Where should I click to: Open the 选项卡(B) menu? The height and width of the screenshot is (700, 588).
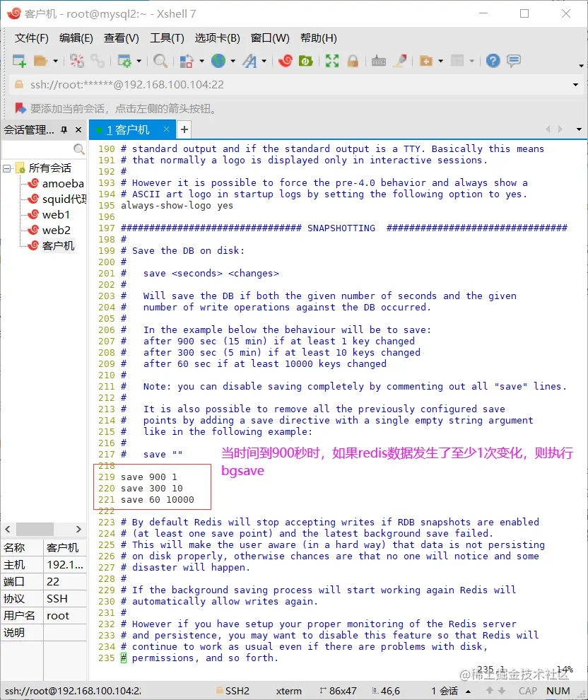pyautogui.click(x=217, y=38)
